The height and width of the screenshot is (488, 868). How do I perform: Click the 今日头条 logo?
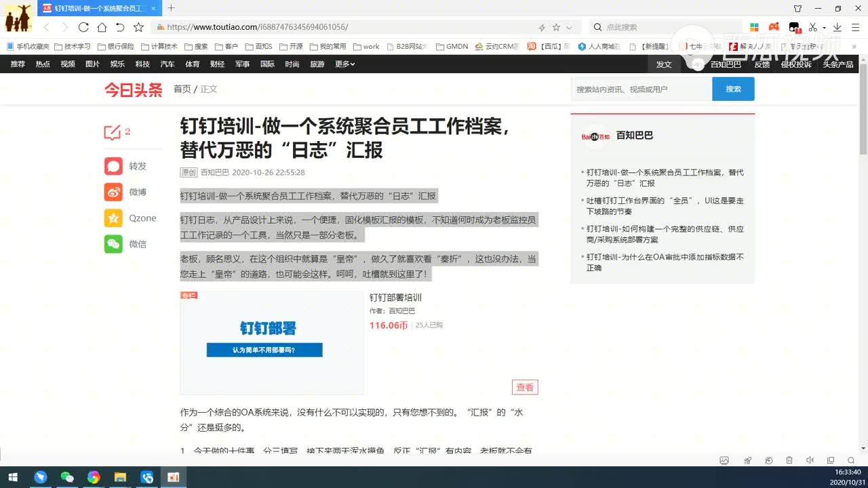(134, 89)
